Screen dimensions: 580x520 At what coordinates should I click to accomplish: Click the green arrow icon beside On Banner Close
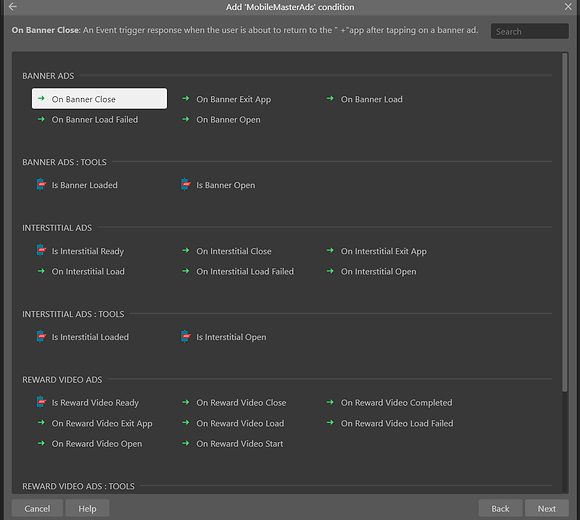(41, 98)
